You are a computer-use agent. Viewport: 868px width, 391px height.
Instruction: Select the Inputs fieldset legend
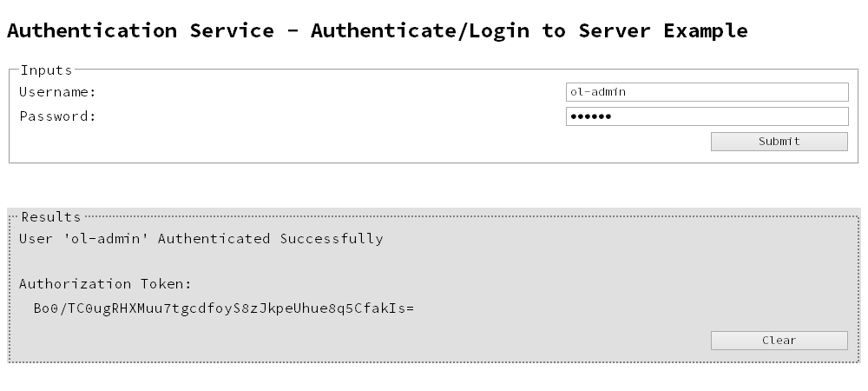(x=47, y=70)
